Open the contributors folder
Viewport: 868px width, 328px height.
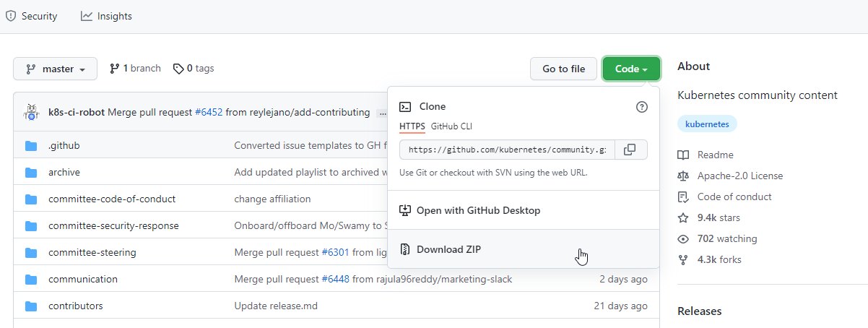(x=76, y=306)
